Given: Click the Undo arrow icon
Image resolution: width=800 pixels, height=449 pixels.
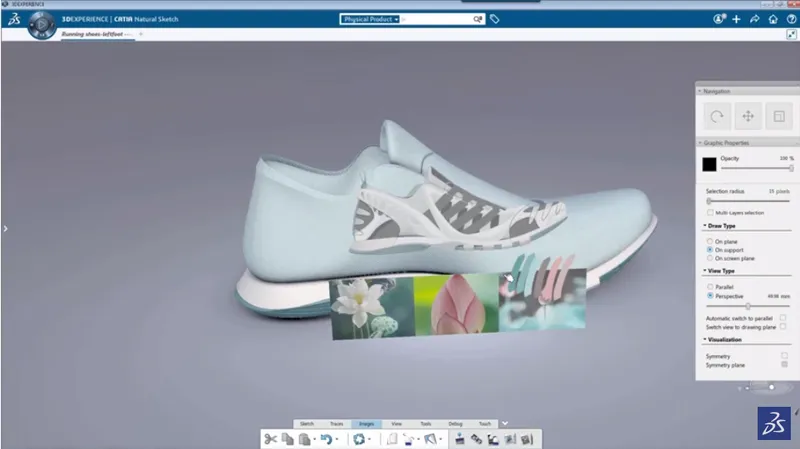Looking at the screenshot, I should coord(327,439).
